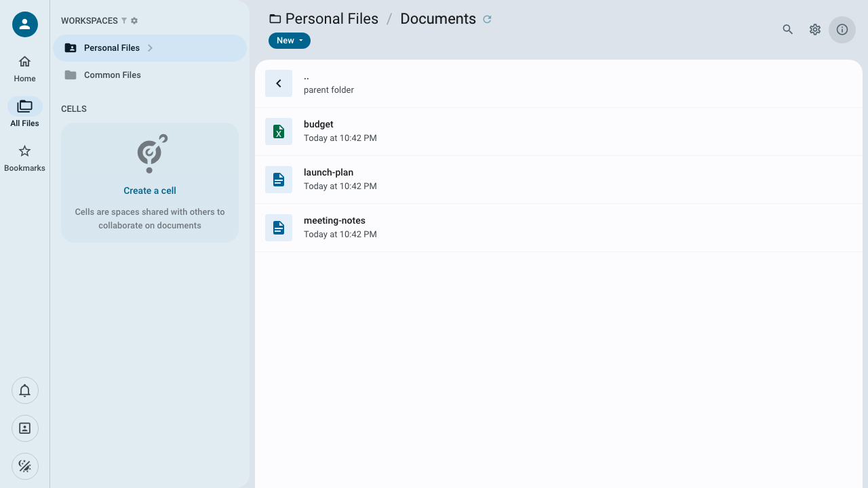Click the Personal Files breadcrumb
Screen dimensions: 868x488
click(332, 19)
